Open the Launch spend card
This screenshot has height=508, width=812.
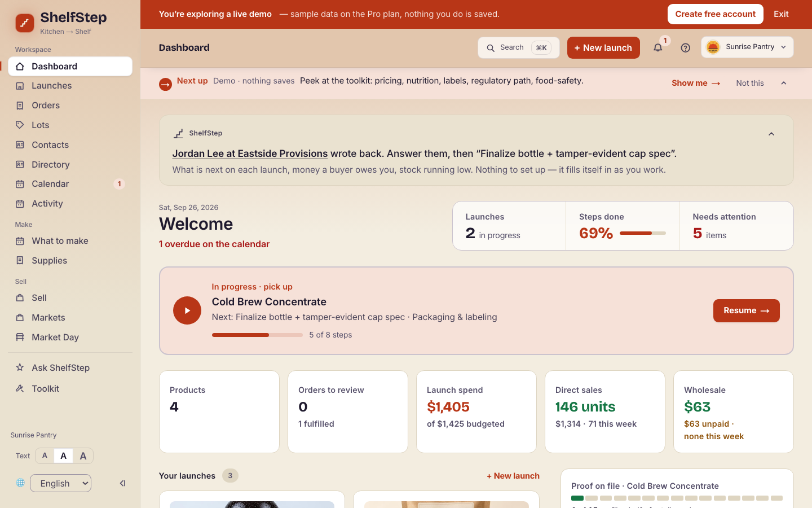click(476, 411)
